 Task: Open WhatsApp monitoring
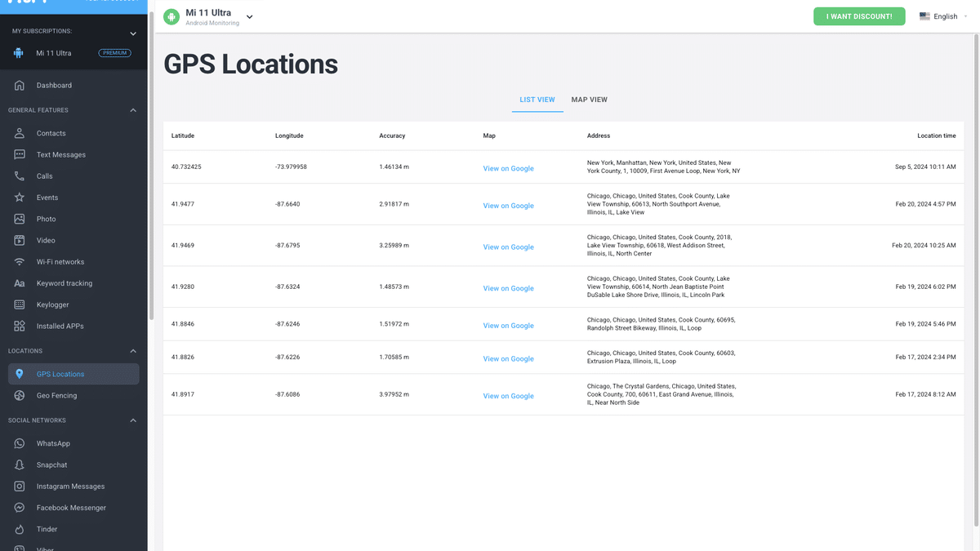click(55, 443)
